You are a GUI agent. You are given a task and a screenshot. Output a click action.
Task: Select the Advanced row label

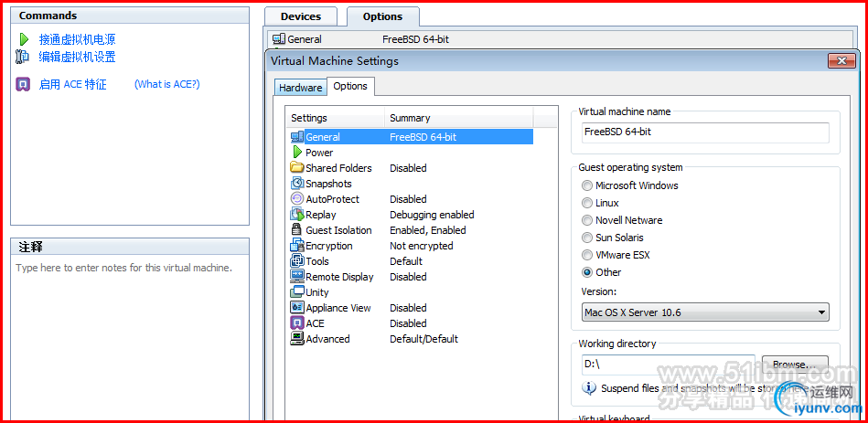[327, 339]
